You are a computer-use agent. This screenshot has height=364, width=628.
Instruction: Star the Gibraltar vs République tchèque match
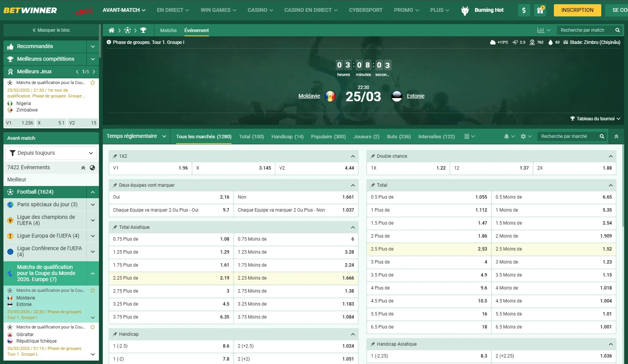pos(92,327)
